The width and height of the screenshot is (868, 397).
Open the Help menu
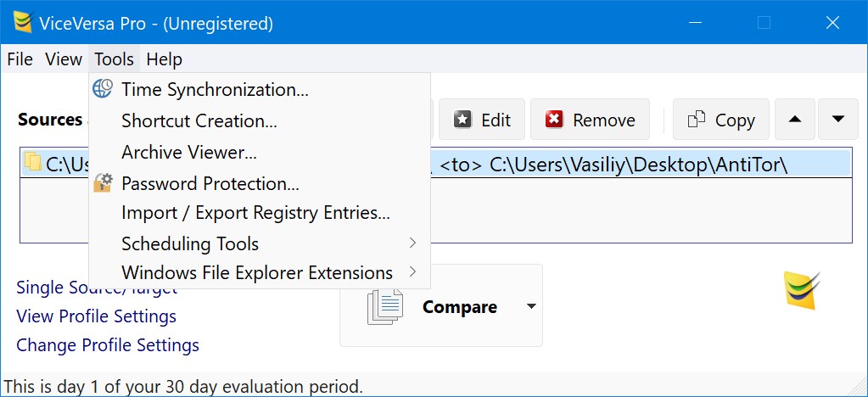164,59
